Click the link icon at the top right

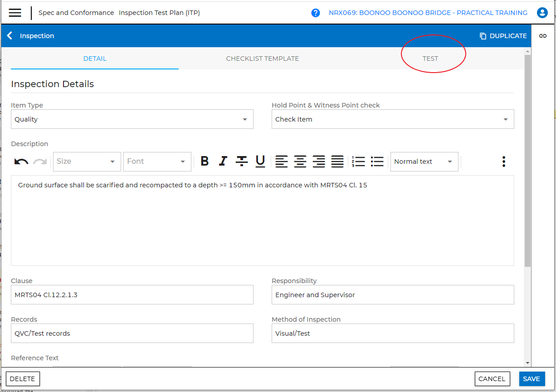[543, 36]
